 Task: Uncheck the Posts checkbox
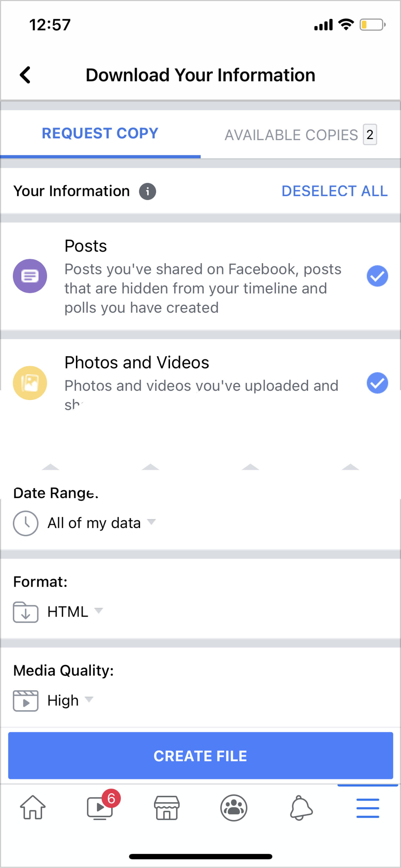pos(377,276)
